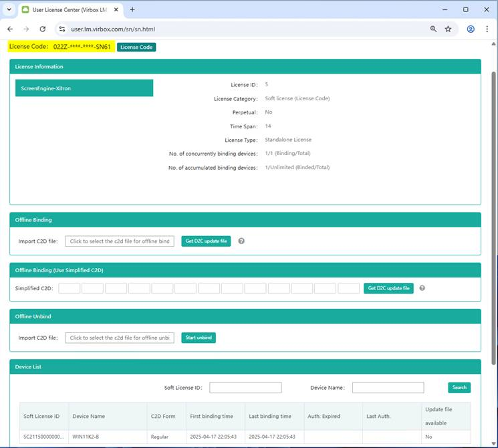498x448 pixels.
Task: Click the Device Name search field
Action: point(388,388)
